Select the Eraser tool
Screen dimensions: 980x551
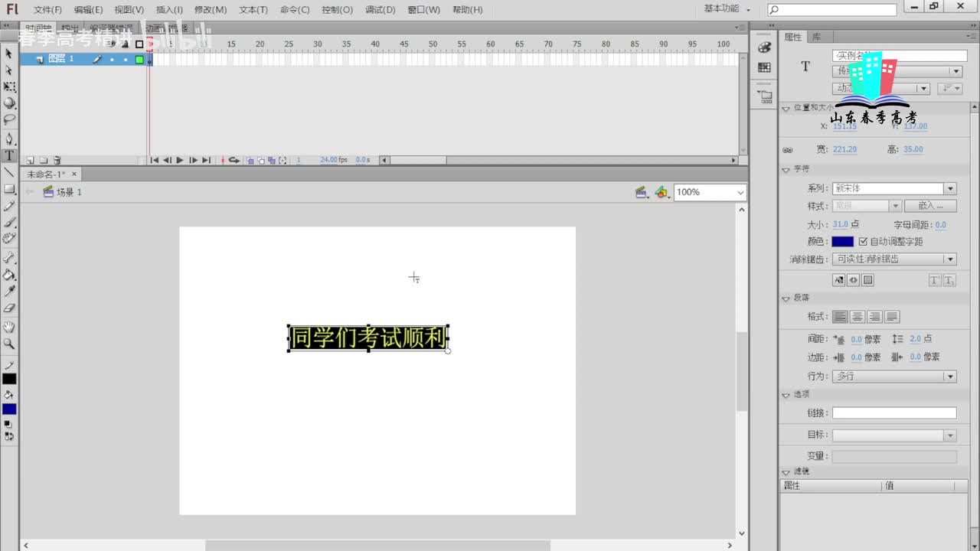[x=9, y=308]
